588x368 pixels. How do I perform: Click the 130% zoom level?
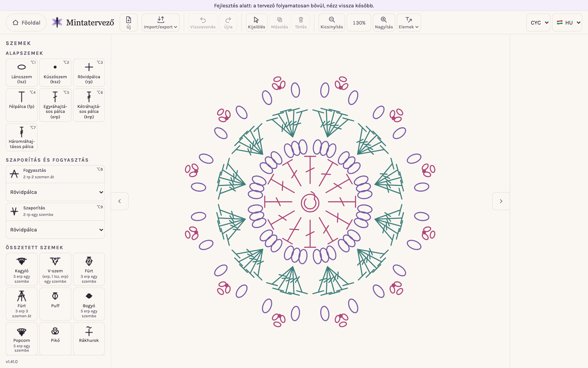[x=359, y=23]
